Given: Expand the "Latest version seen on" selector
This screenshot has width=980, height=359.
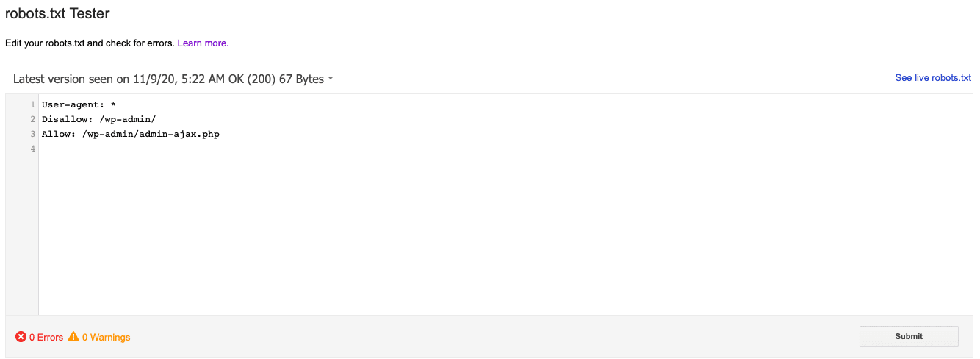Looking at the screenshot, I should [173, 79].
